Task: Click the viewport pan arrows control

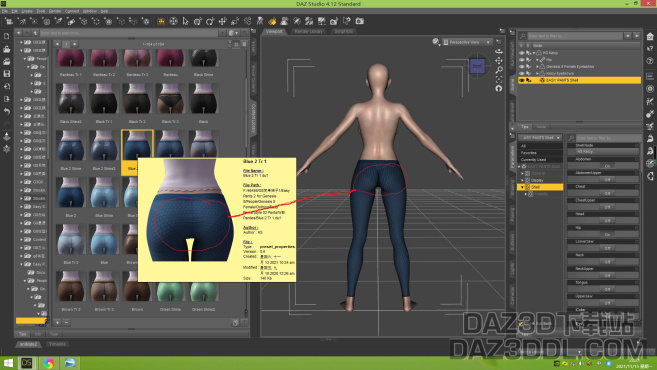Action: point(499,60)
